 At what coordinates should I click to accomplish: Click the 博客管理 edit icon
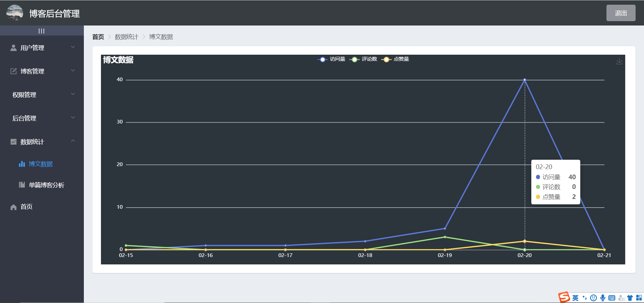[x=13, y=71]
